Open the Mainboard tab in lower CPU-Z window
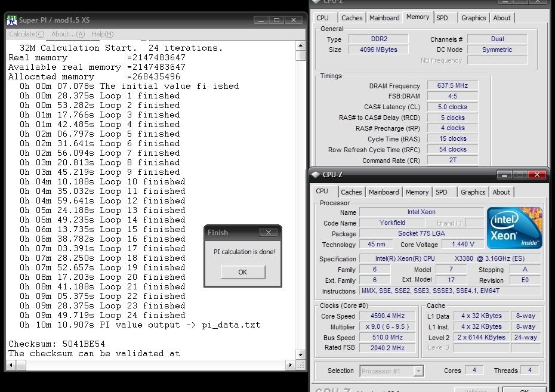The image size is (555, 392). (384, 192)
